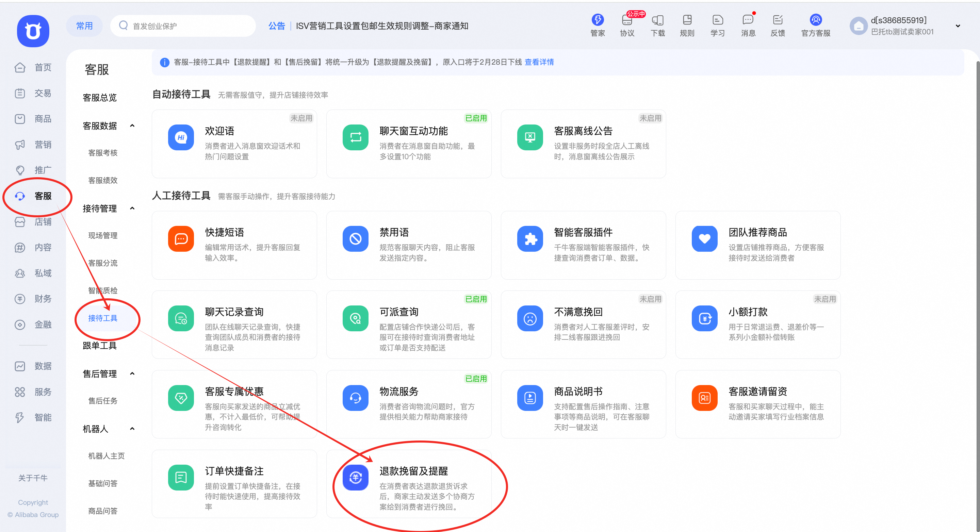Click the 反馈 feedback icon
Screen dimensions: 980x532
pos(778,20)
